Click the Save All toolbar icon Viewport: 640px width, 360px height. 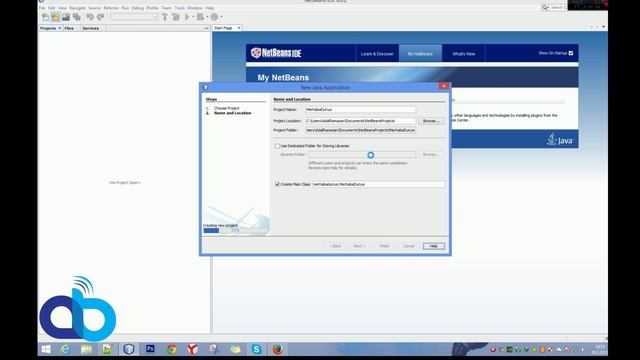point(76,17)
